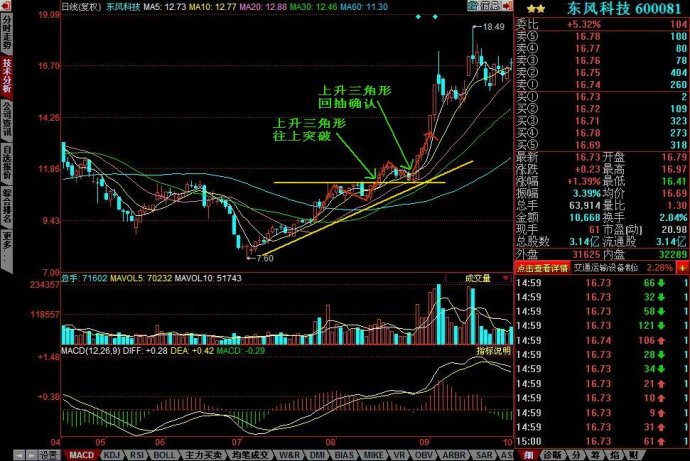Switch to the 自选报价 sidebar tab

7,162
